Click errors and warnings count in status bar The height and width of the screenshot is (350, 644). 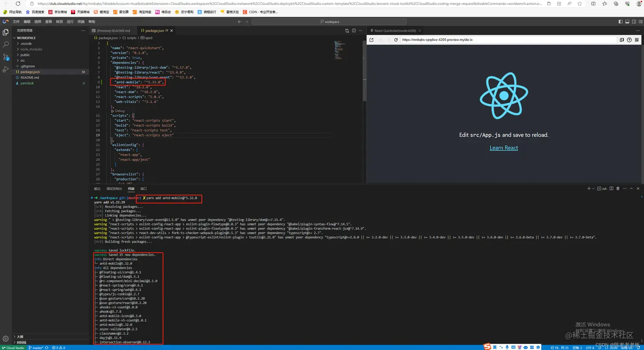tap(59, 347)
